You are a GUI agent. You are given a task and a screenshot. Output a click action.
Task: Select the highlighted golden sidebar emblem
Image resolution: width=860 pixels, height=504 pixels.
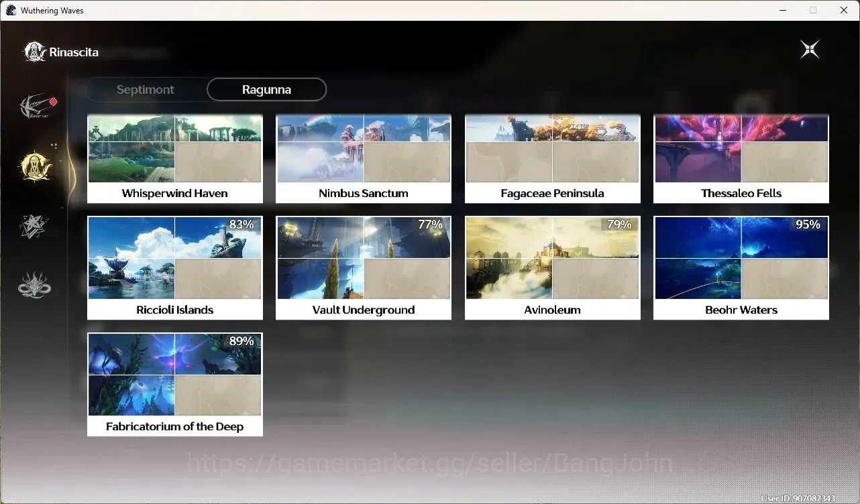(36, 166)
